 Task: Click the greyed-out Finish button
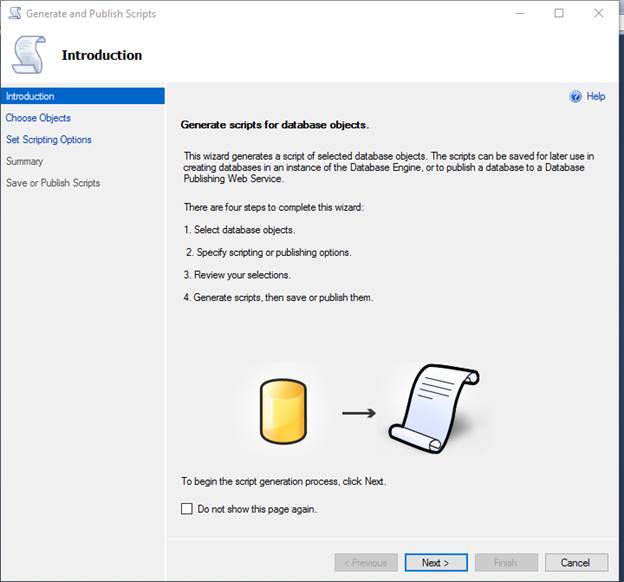[x=506, y=562]
